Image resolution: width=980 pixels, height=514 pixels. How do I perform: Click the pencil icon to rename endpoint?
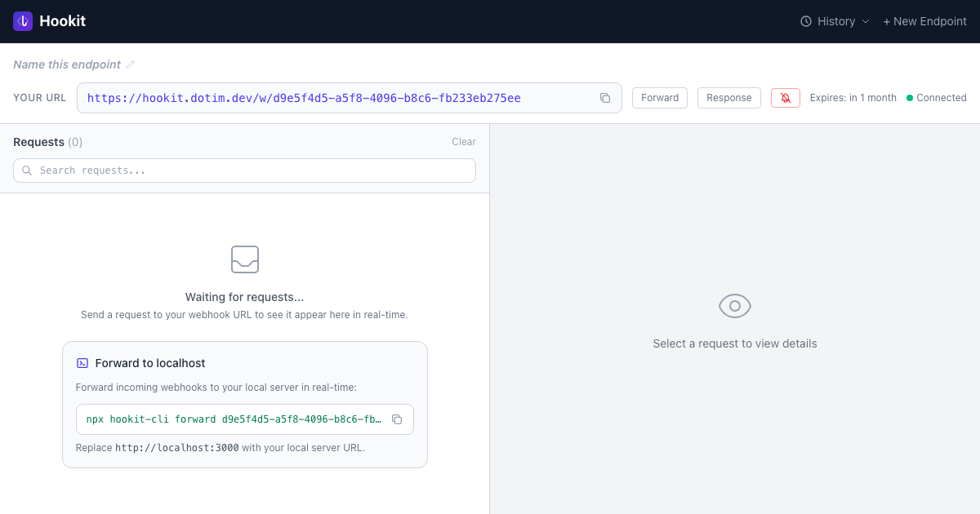131,64
